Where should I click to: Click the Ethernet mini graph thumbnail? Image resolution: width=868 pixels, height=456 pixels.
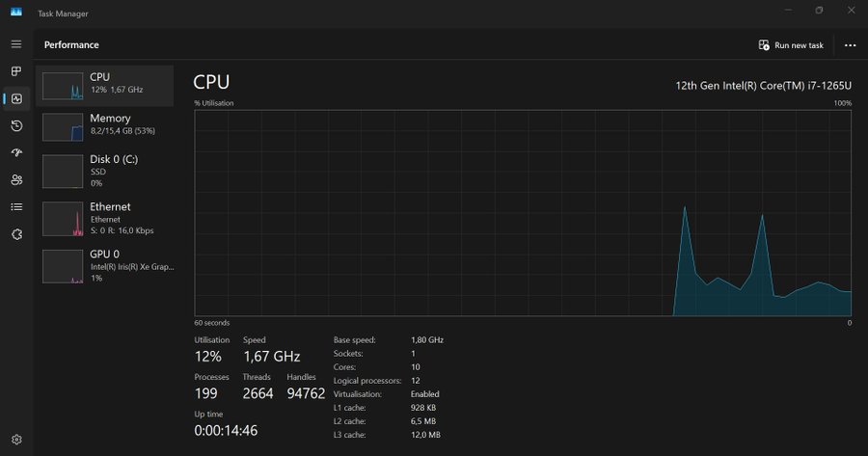point(63,220)
